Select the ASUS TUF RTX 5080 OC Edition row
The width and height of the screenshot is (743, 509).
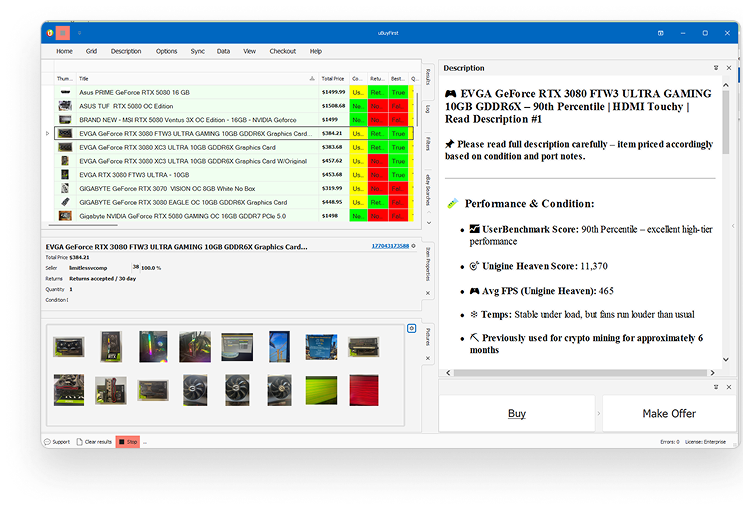[x=234, y=106]
